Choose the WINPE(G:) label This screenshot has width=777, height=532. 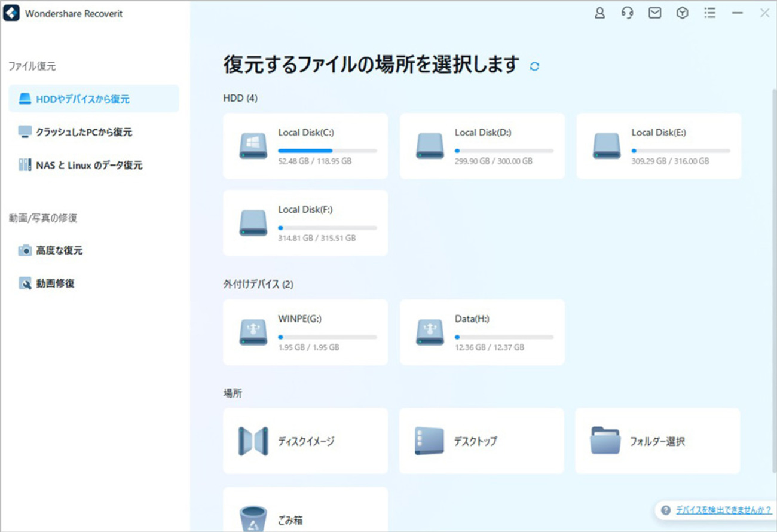[x=299, y=319]
